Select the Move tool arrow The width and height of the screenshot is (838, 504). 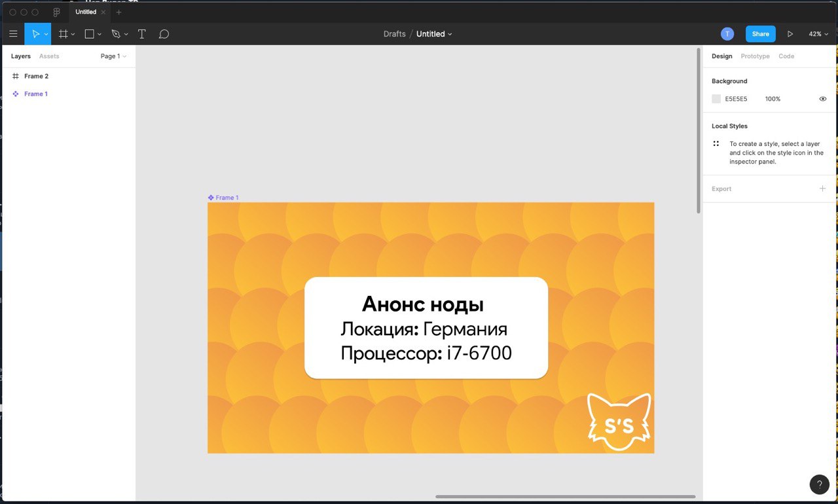35,34
